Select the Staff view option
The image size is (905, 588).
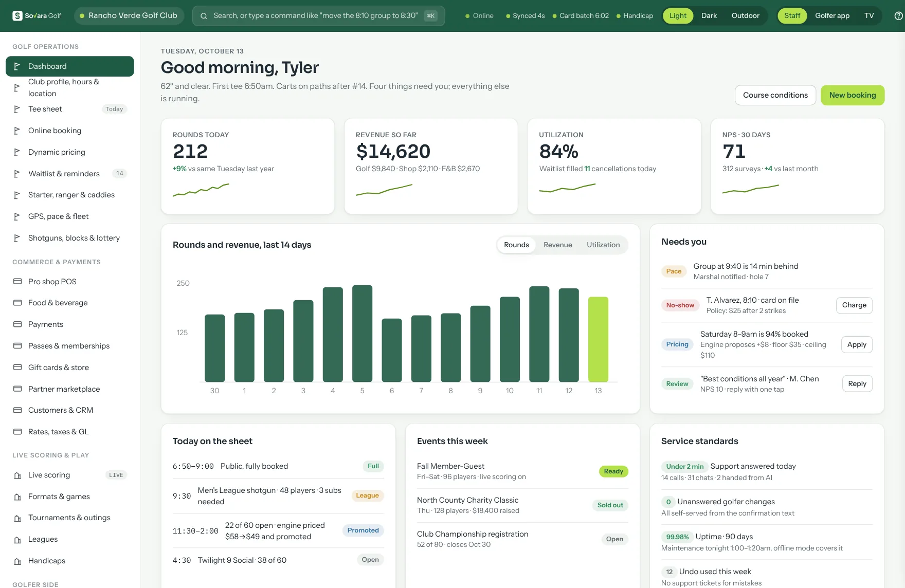(x=792, y=16)
